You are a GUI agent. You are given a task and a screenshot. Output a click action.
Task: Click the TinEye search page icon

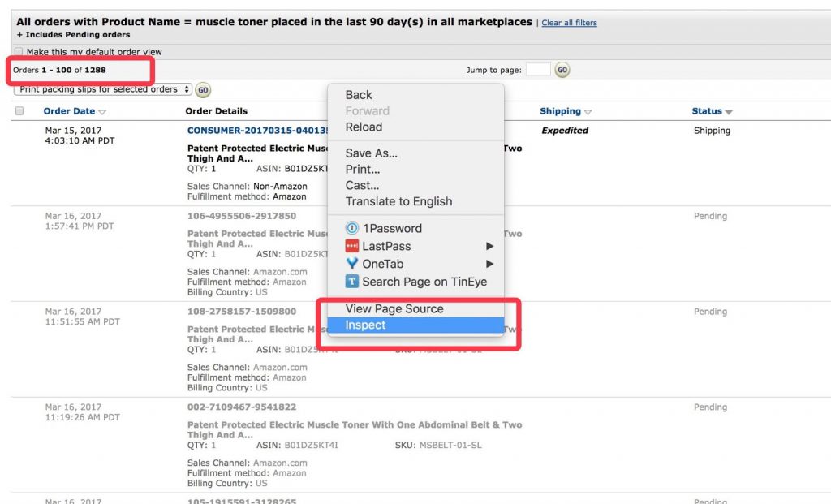(351, 282)
